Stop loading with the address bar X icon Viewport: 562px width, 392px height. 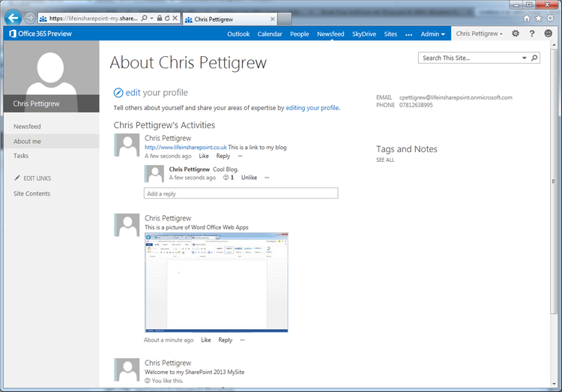coord(175,18)
